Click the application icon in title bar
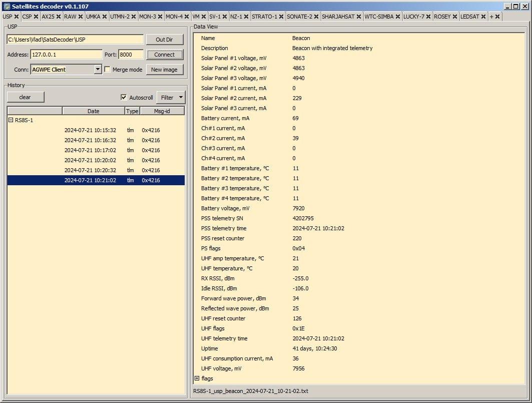Screen dimensions: 532x403 7,6
